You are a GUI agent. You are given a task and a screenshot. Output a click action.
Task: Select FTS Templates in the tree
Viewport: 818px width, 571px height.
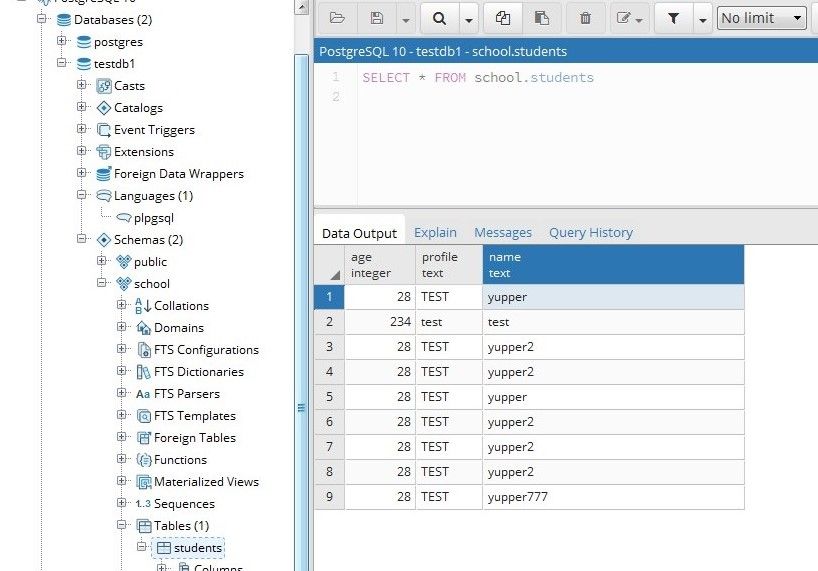click(x=195, y=416)
